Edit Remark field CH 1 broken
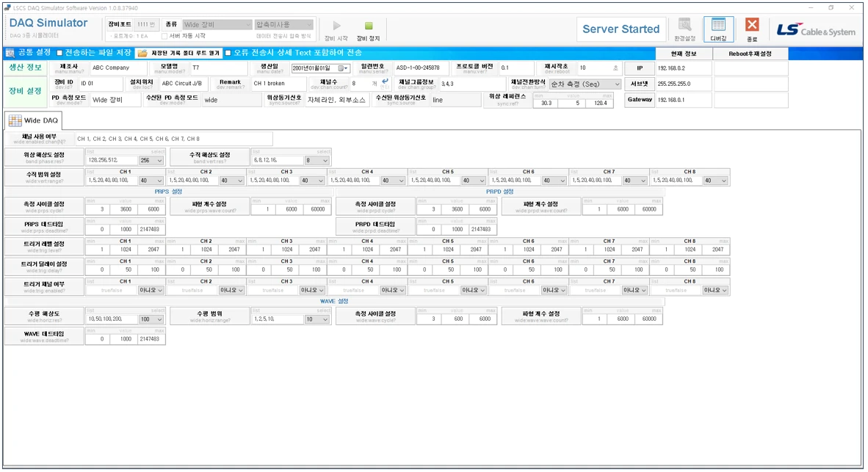Viewport: 868px width, 472px height. click(281, 84)
